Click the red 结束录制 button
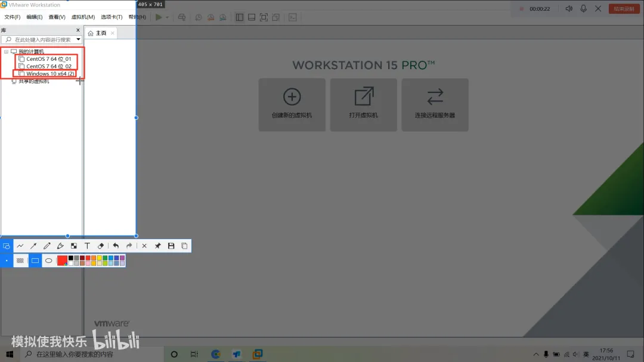 coord(624,8)
